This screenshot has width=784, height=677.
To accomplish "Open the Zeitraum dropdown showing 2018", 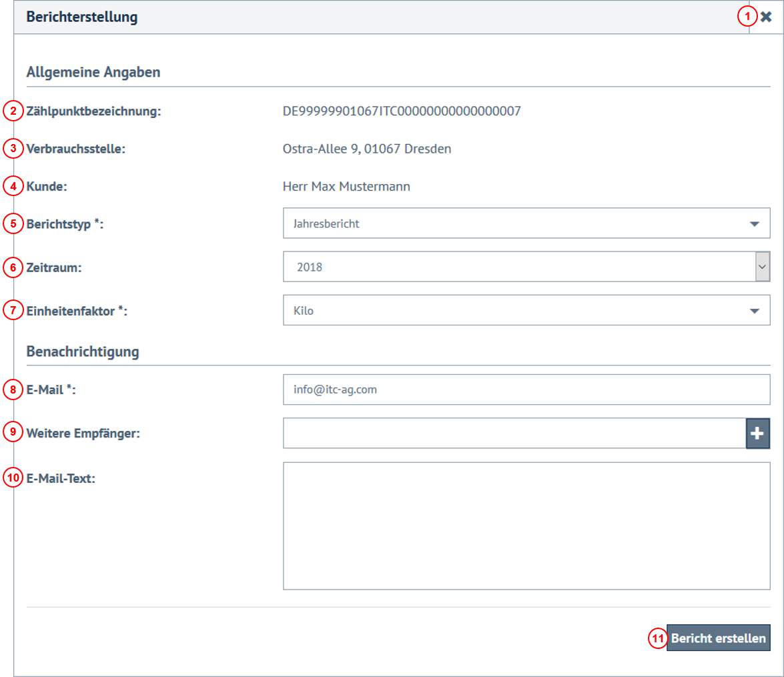I will [x=526, y=267].
